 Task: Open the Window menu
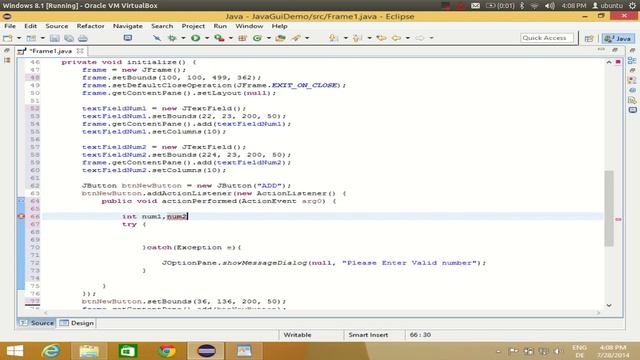tap(249, 26)
